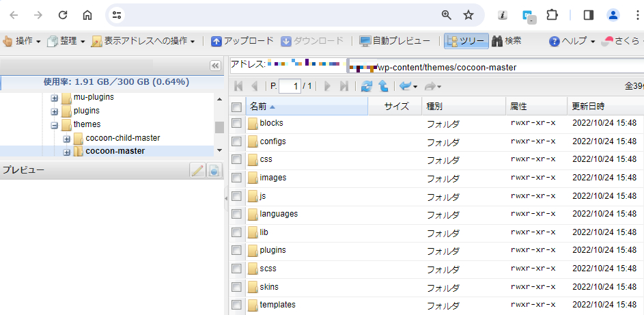The width and height of the screenshot is (644, 315).
Task: Open the 検索 search tool
Action: click(507, 41)
